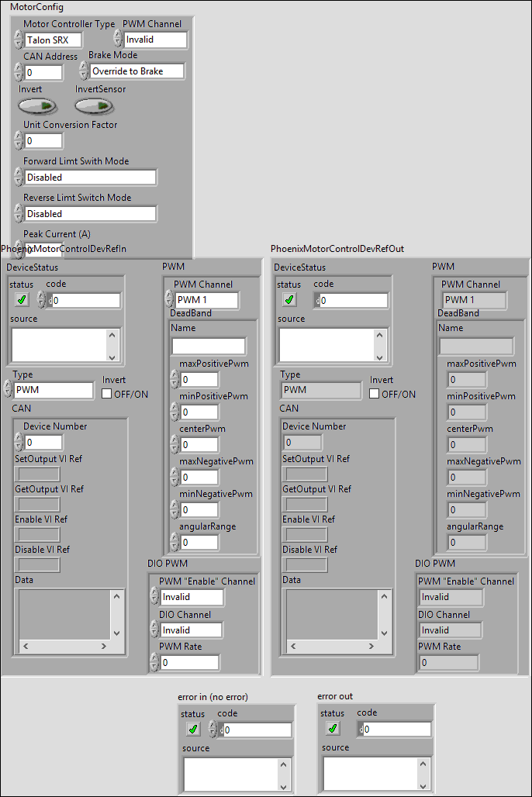Click the source box scroll-up arrow in DevRefIn DeviceStatus
This screenshot has height=797, width=532.
point(112,334)
